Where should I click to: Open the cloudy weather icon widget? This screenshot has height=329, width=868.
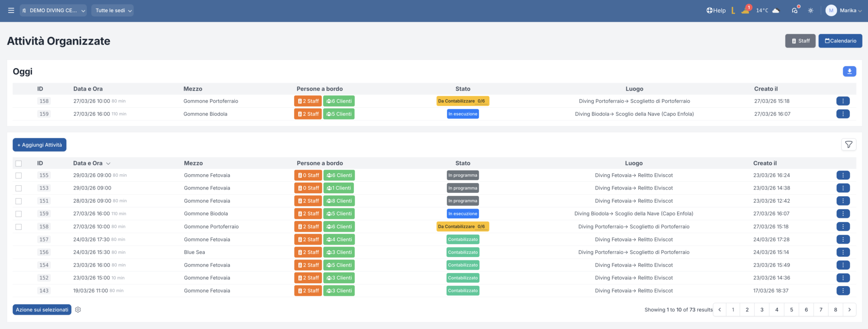click(x=776, y=11)
